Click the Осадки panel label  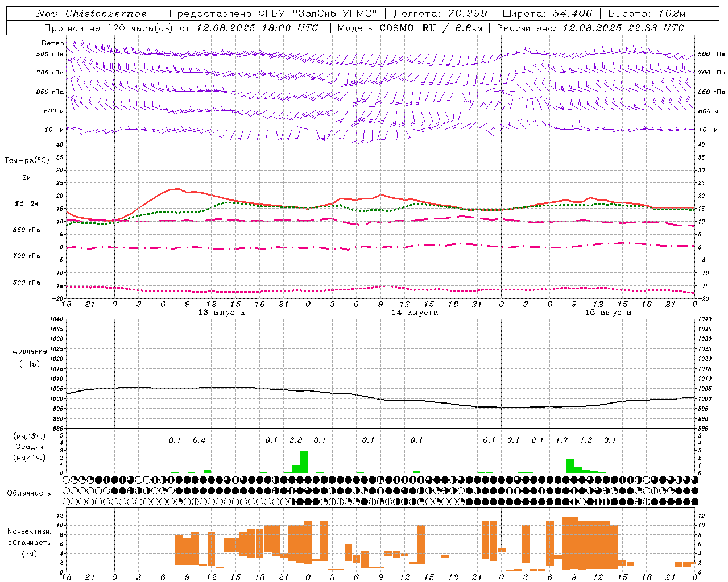(x=29, y=447)
